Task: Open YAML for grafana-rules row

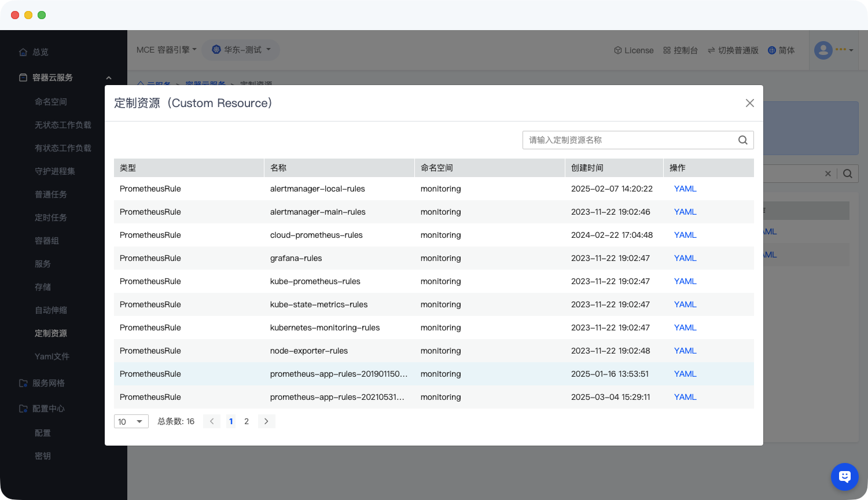Action: pyautogui.click(x=685, y=258)
